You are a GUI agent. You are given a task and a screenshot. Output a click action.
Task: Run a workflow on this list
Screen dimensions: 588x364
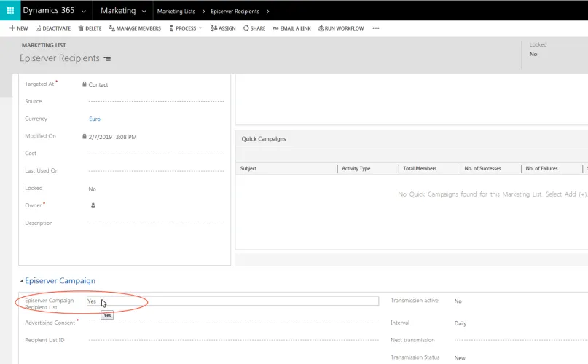pyautogui.click(x=341, y=28)
